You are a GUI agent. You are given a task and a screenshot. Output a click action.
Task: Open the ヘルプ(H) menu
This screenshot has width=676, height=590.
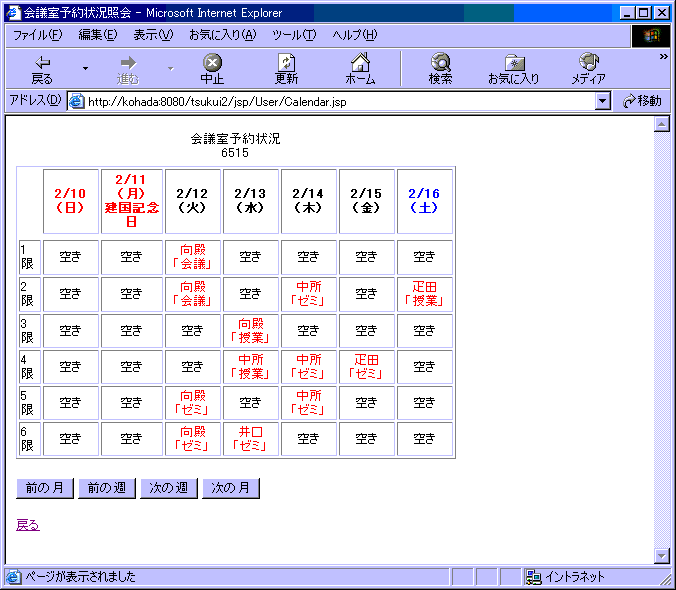point(355,35)
